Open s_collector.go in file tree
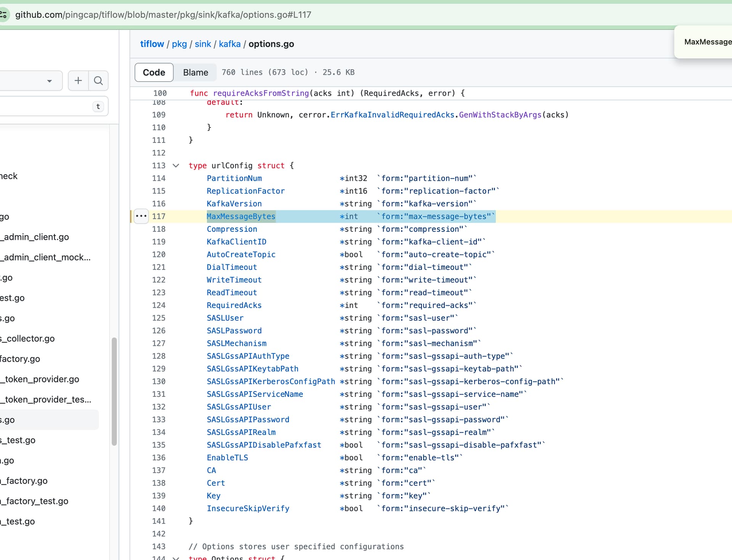 (27, 339)
